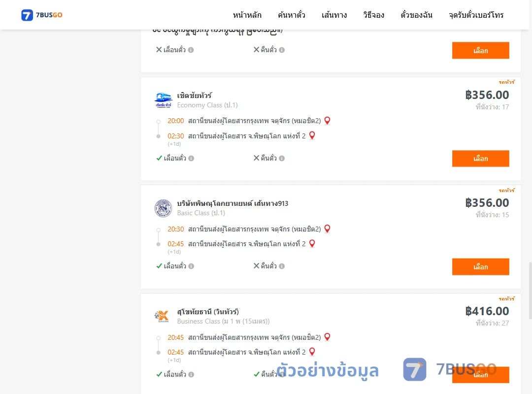This screenshot has width=532, height=394.
Task: Click ฿356.00 price of เชิดชัยทัวร์
Action: click(487, 95)
